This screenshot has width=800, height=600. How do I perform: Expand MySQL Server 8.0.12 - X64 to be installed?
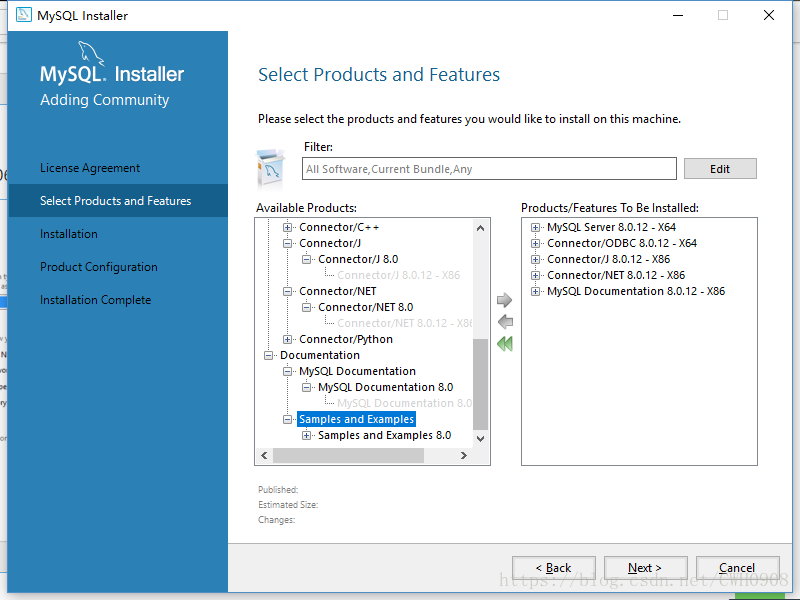pos(535,228)
